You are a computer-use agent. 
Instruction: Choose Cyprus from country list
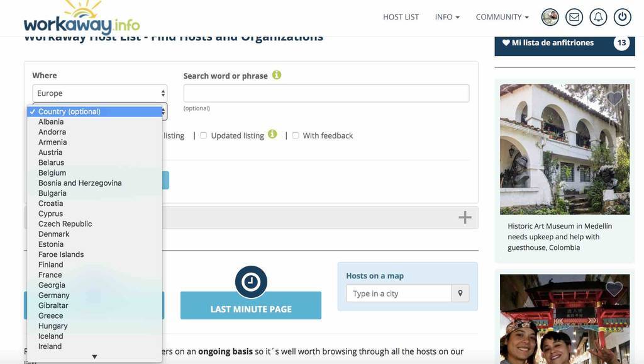pyautogui.click(x=94, y=213)
